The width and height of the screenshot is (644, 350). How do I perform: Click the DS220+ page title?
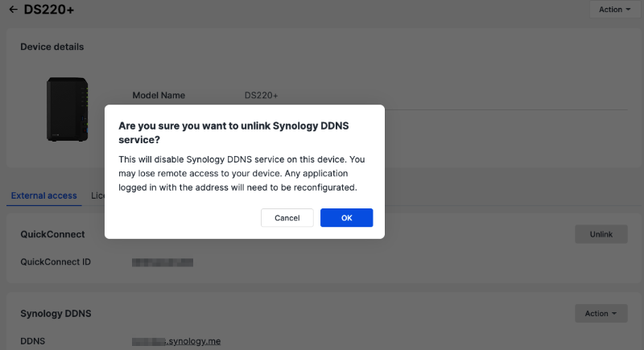[x=50, y=10]
